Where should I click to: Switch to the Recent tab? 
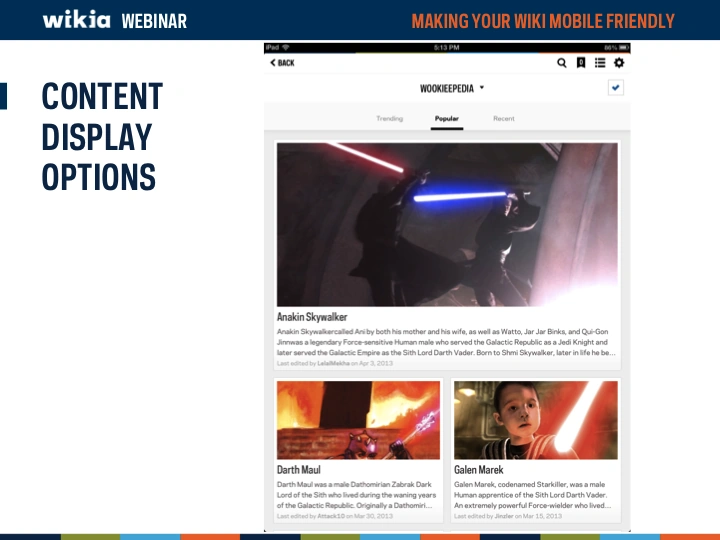click(x=504, y=119)
